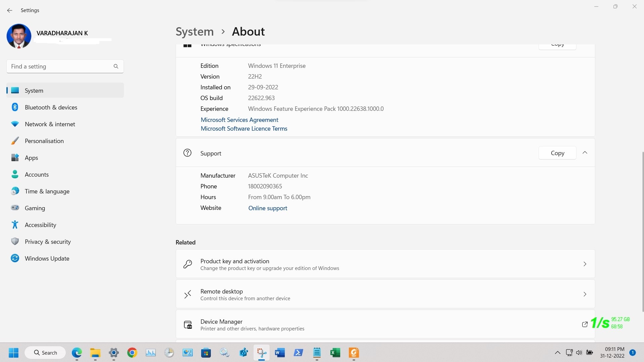The height and width of the screenshot is (362, 644).
Task: Open Bluetooth & devices settings
Action: point(65,107)
